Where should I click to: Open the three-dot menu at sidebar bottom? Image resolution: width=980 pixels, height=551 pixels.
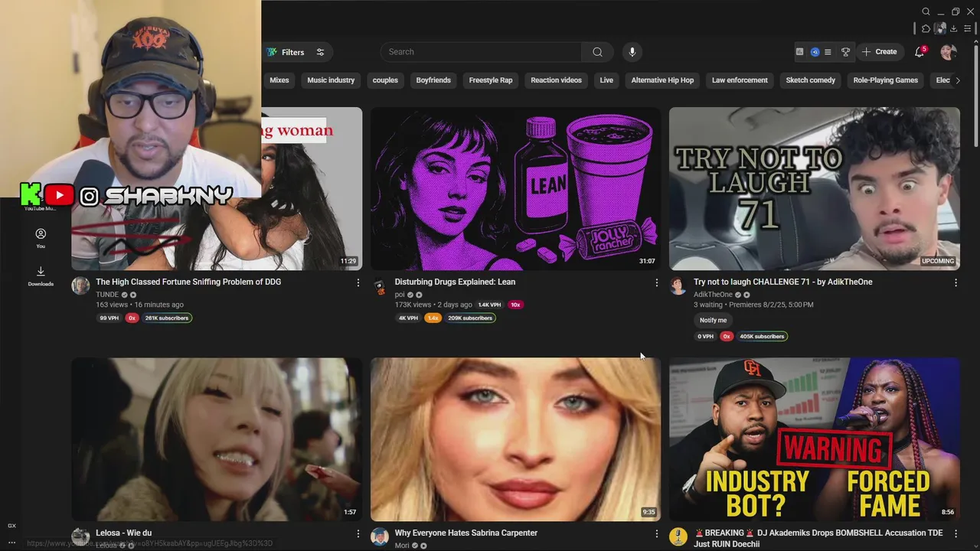click(11, 543)
